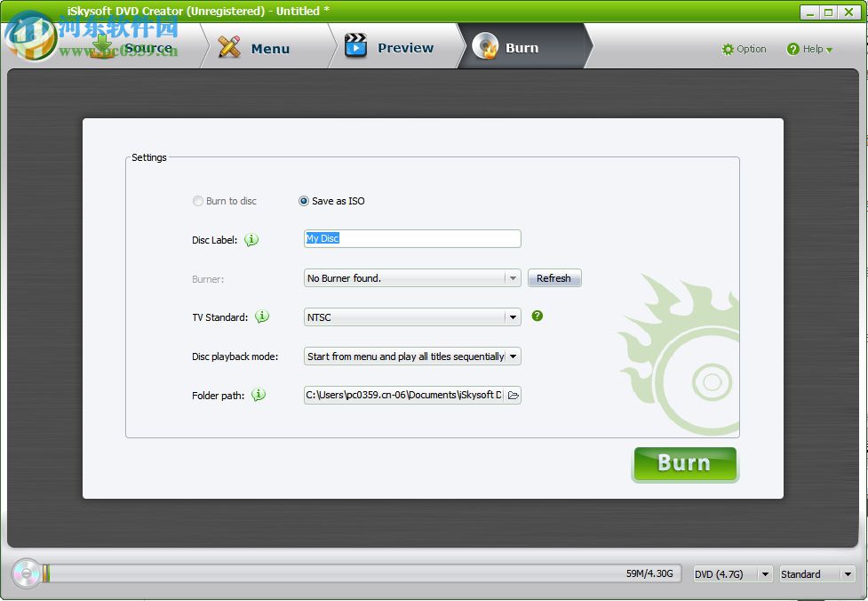Click the disc capacity progress bar

click(x=362, y=573)
